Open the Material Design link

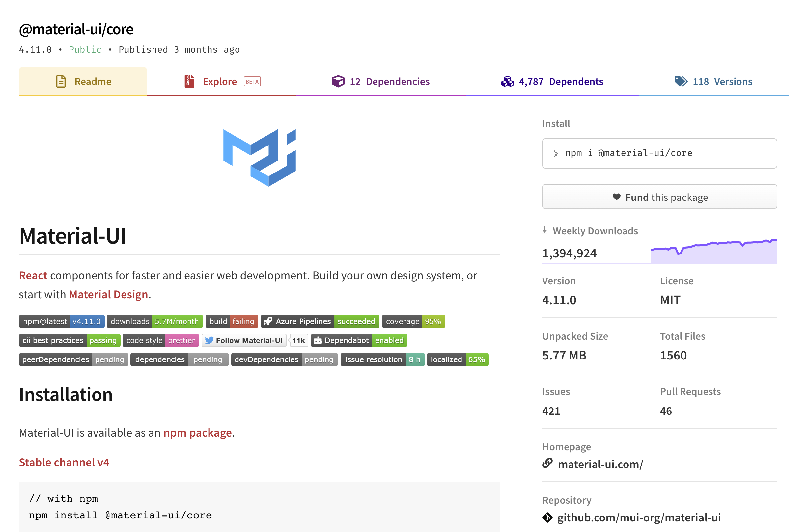click(108, 294)
